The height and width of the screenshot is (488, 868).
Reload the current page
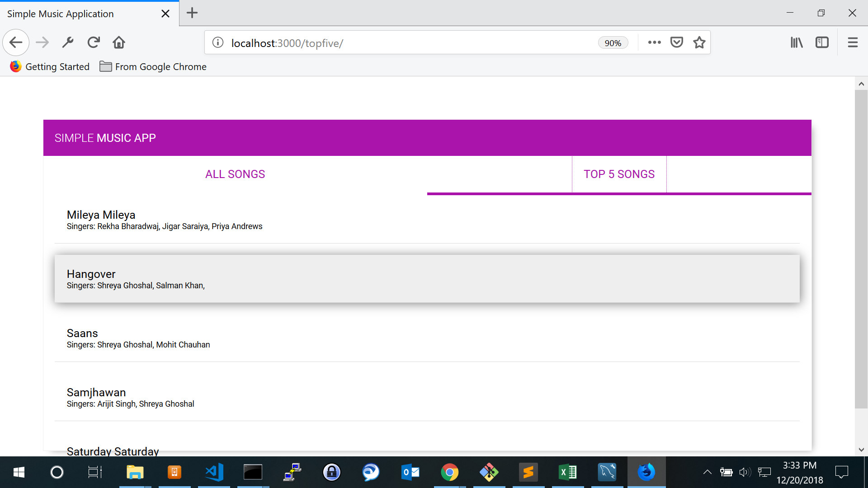click(94, 42)
